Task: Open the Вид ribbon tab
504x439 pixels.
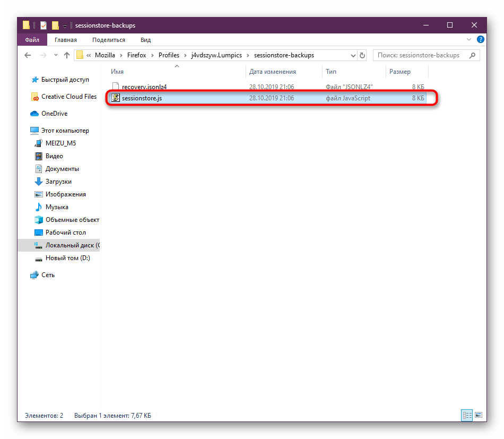Action: [145, 40]
